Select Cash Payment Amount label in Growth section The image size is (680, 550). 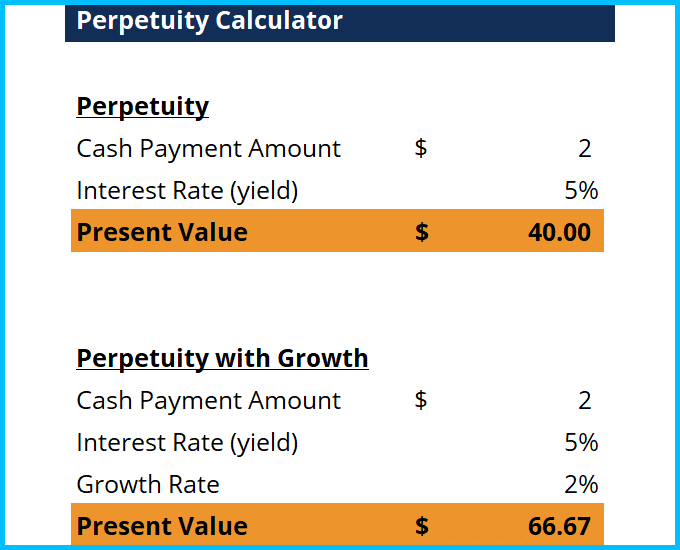(208, 401)
